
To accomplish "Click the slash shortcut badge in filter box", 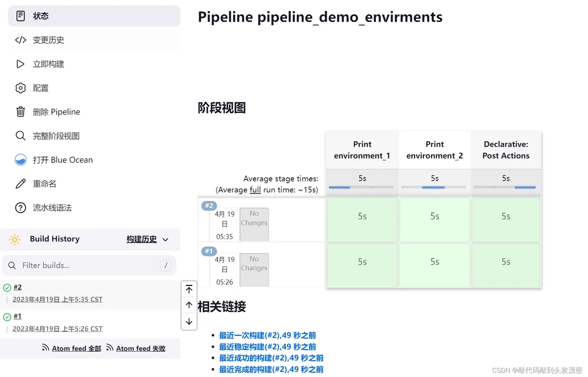I will [166, 265].
